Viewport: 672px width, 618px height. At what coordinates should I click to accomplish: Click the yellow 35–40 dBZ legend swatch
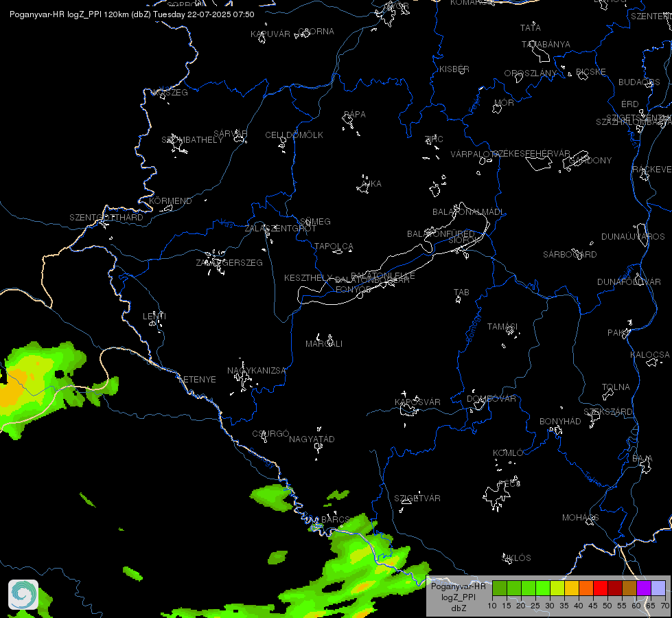572,588
